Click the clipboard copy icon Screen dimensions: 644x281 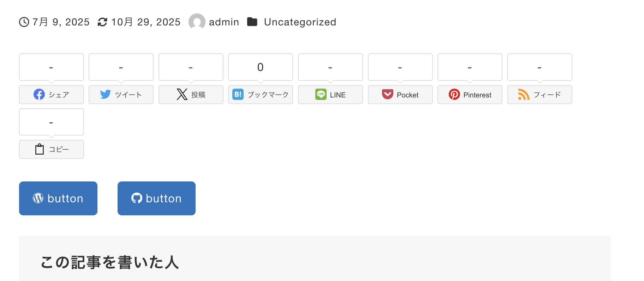40,149
